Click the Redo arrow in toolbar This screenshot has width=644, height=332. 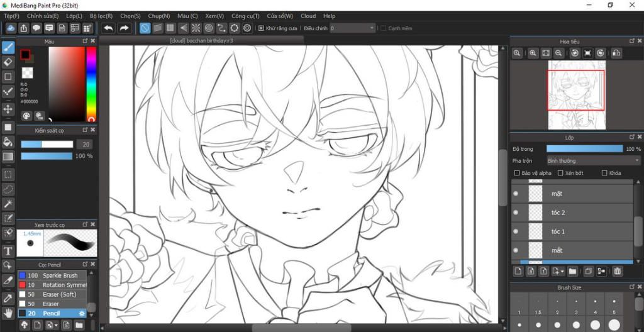[124, 28]
